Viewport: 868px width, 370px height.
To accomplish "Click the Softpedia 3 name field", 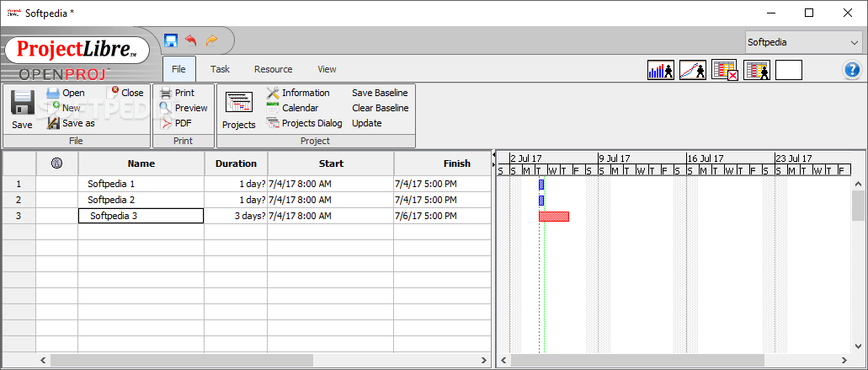I will [x=141, y=216].
